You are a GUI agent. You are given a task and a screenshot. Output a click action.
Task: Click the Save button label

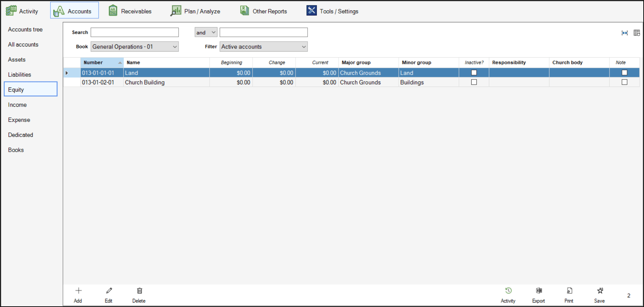(599, 301)
